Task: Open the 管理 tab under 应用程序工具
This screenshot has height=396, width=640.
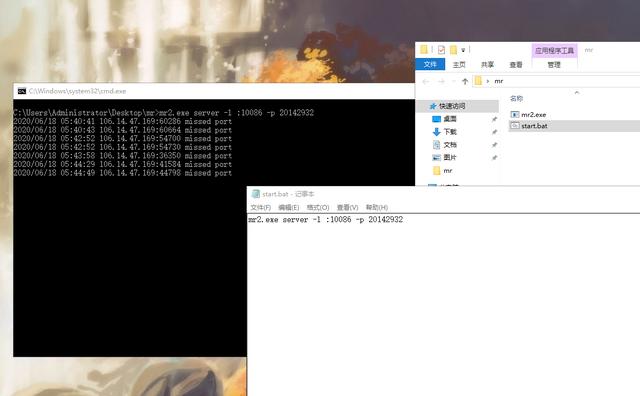Action: [x=554, y=65]
